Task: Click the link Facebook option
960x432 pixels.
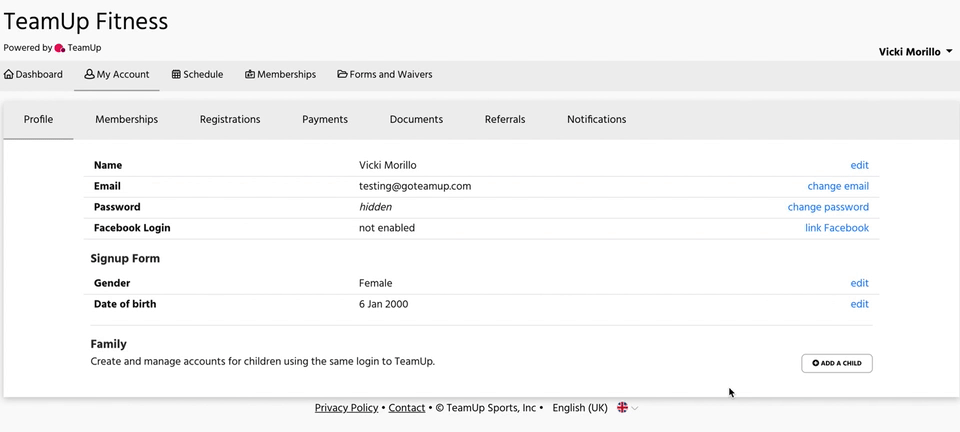Action: pyautogui.click(x=836, y=228)
